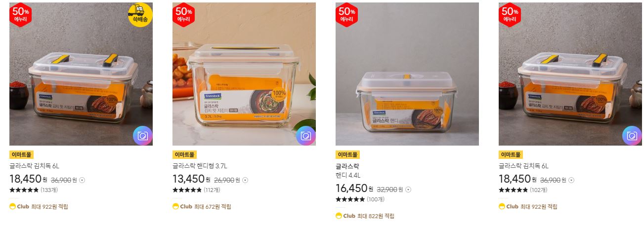Open image search on first 김치독 6L product
The height and width of the screenshot is (229, 644).
[x=143, y=136]
